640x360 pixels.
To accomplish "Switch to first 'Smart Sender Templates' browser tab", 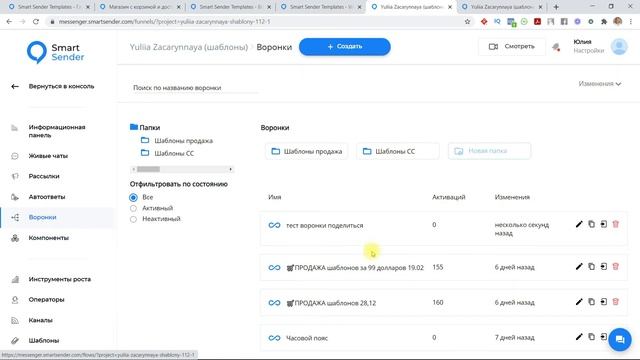I will click(49, 7).
